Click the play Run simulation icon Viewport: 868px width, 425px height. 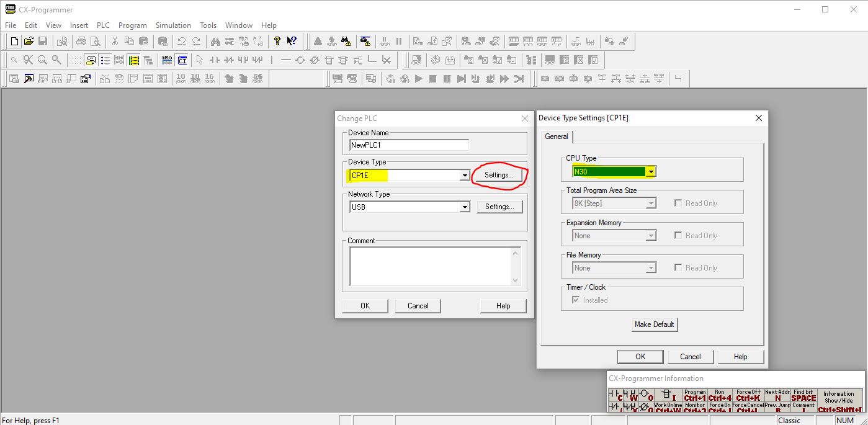419,79
